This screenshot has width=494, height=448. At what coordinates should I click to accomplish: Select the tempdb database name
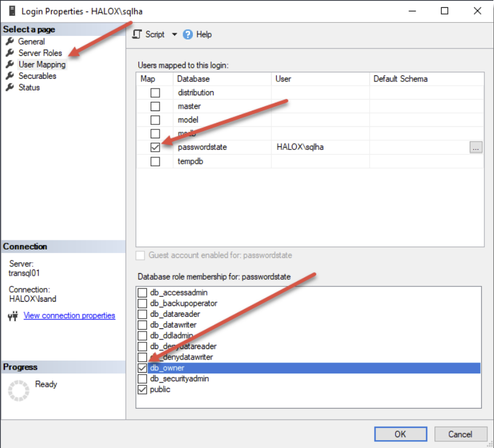click(191, 161)
